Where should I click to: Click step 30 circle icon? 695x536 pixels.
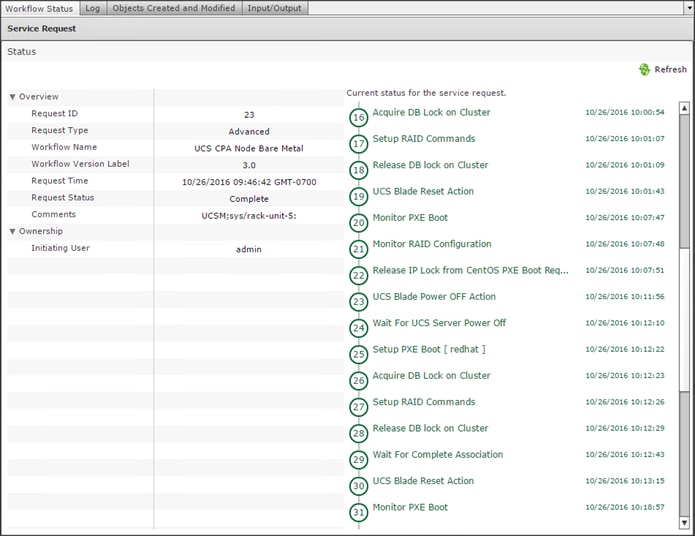359,486
